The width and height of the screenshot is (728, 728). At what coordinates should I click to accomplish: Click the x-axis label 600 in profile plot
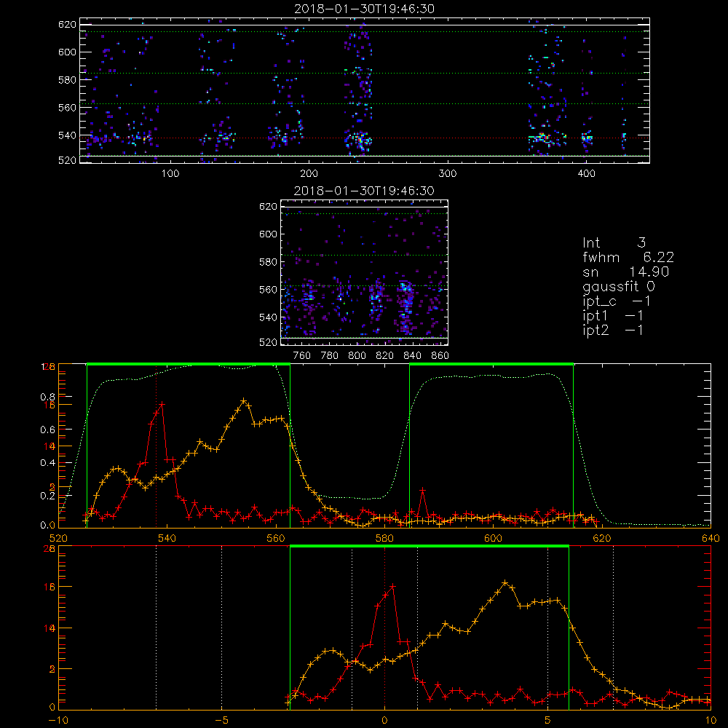493,538
